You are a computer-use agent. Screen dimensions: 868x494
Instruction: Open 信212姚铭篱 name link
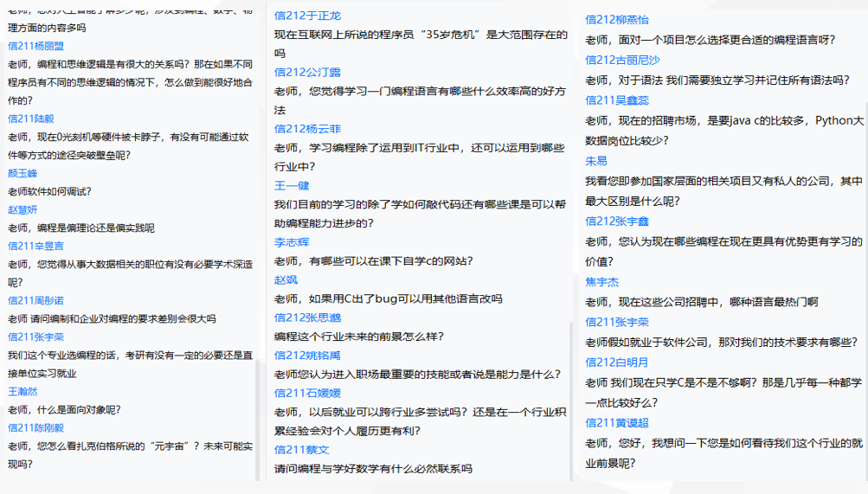307,355
